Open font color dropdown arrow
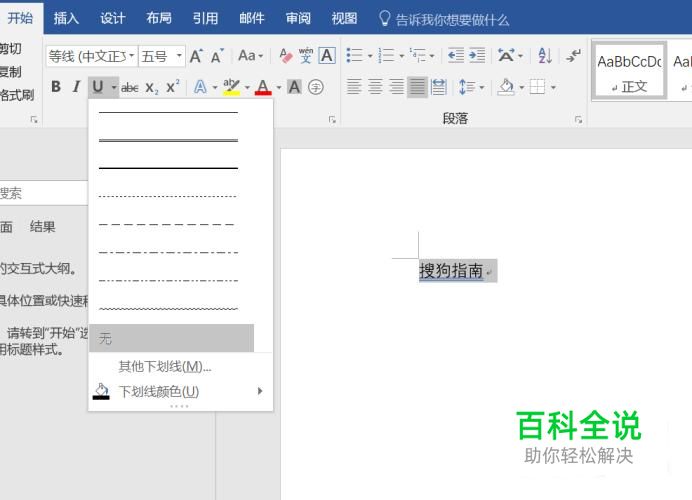Viewport: 692px width, 500px height. coord(278,87)
